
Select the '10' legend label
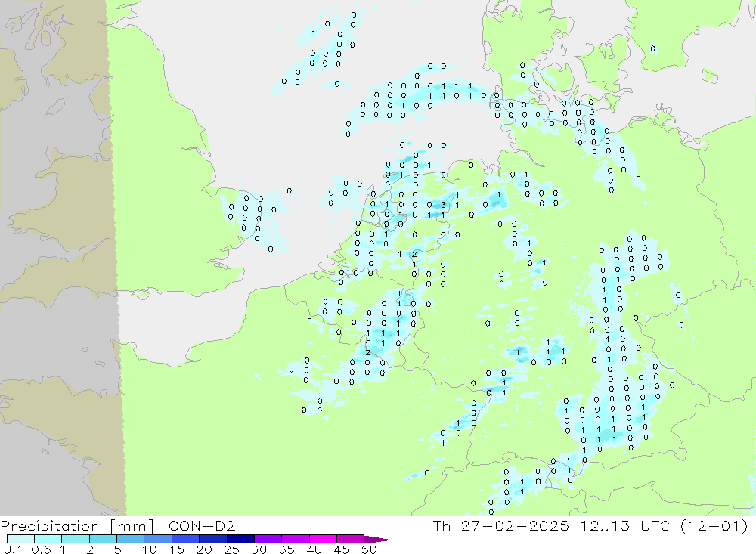(149, 549)
